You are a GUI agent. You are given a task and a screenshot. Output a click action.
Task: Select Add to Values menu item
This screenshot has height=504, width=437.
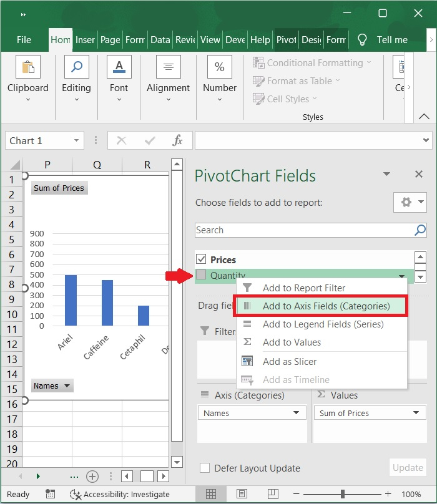click(x=321, y=342)
